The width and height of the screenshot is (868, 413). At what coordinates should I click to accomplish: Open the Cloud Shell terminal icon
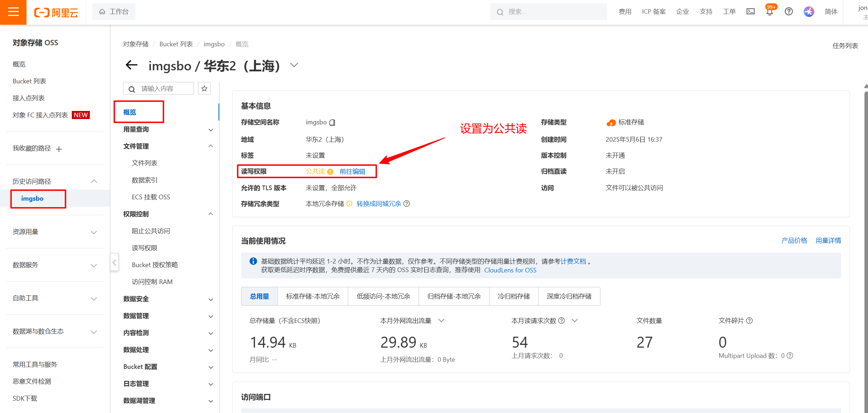tap(750, 12)
